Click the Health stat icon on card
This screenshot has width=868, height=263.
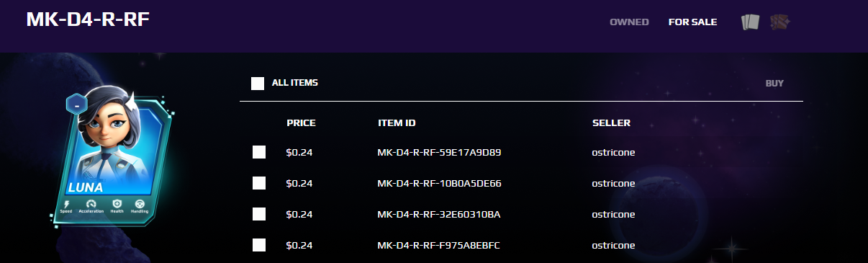pyautogui.click(x=117, y=204)
